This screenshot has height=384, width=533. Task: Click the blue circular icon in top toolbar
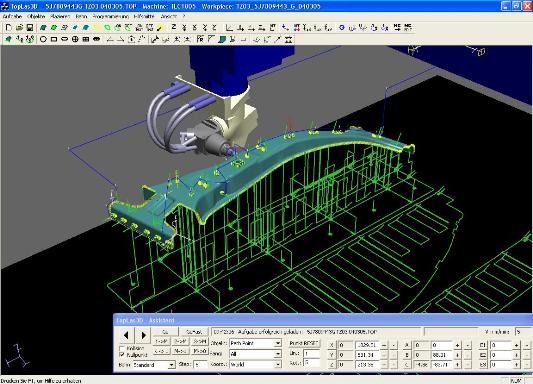pos(342,28)
